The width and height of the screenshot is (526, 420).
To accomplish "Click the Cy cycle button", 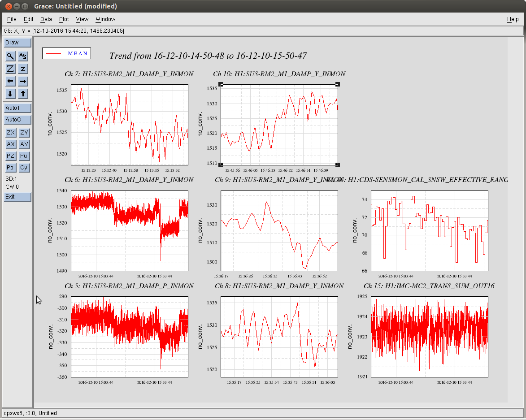I will [x=24, y=168].
